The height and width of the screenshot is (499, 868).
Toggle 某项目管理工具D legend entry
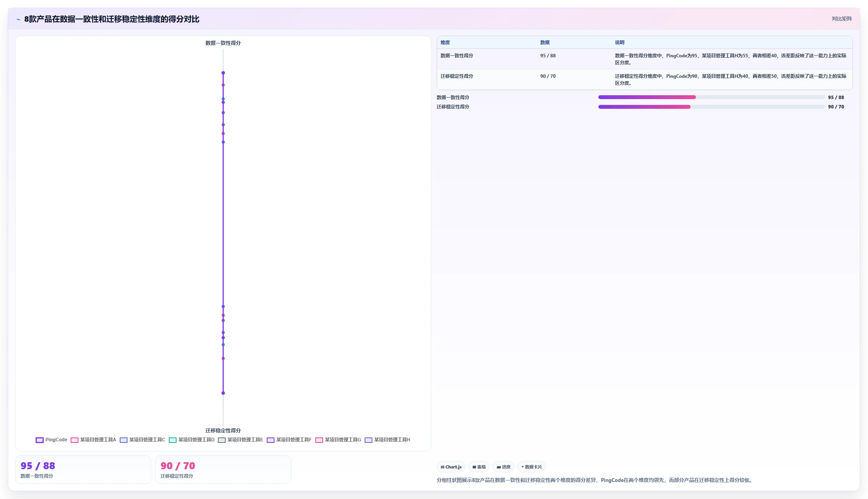[191, 440]
